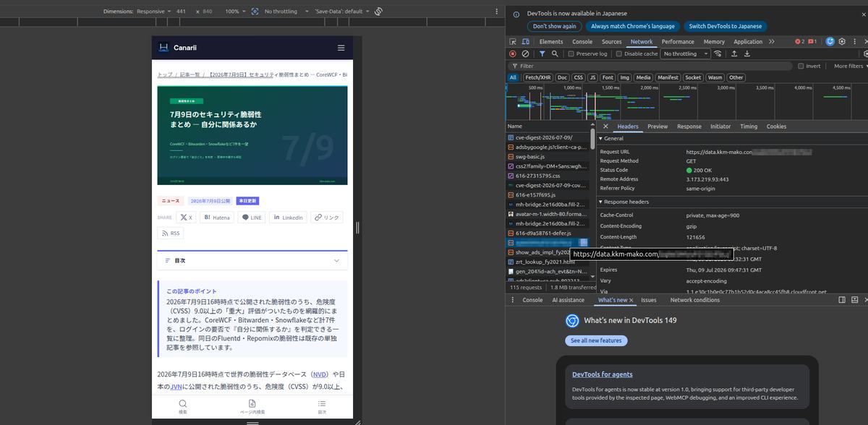
Task: Click the record network log button
Action: point(513,53)
